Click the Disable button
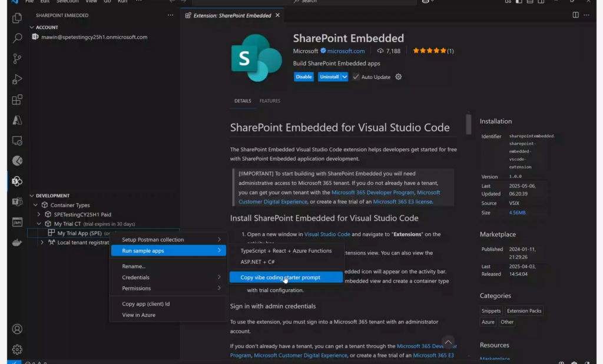 pyautogui.click(x=304, y=77)
